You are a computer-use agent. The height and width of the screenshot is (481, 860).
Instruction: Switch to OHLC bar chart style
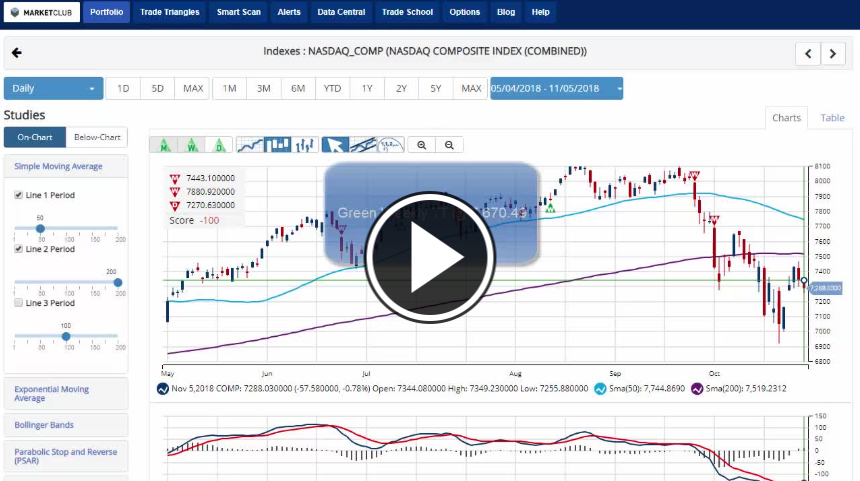(304, 145)
